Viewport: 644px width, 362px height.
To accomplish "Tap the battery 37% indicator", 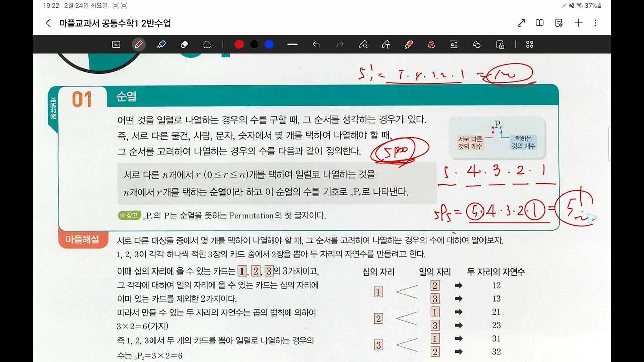I will 594,6.
